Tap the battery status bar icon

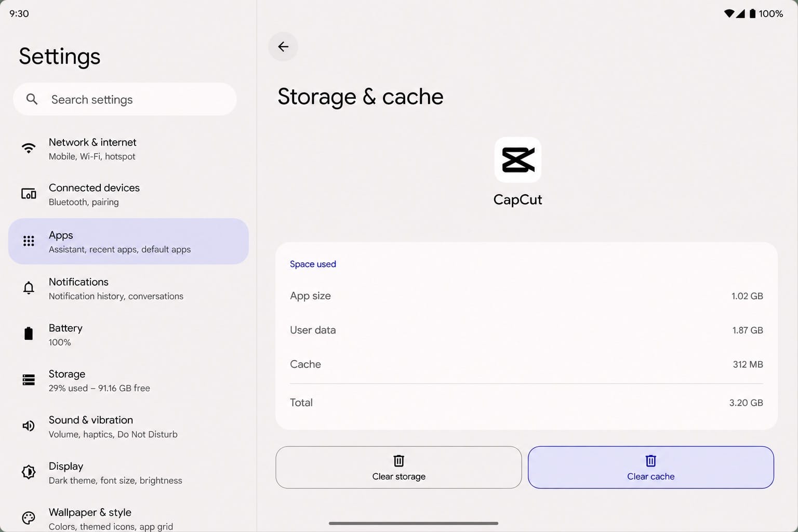(752, 14)
